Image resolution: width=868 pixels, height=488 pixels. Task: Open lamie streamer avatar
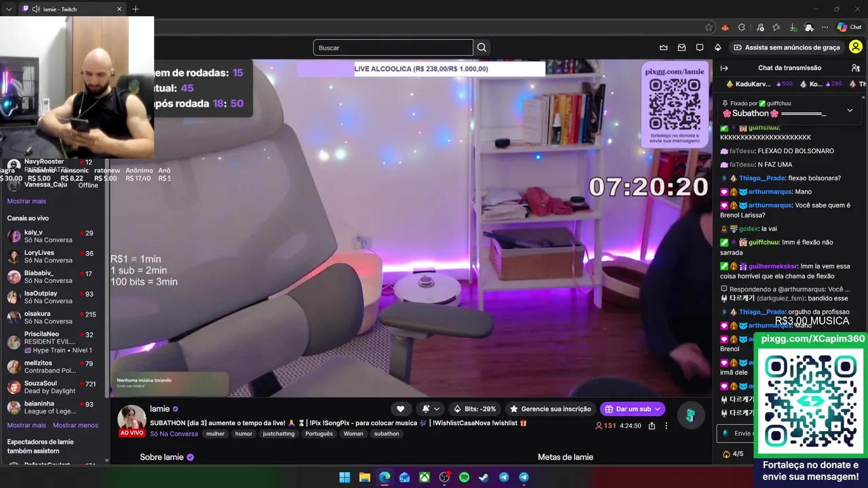pyautogui.click(x=132, y=418)
